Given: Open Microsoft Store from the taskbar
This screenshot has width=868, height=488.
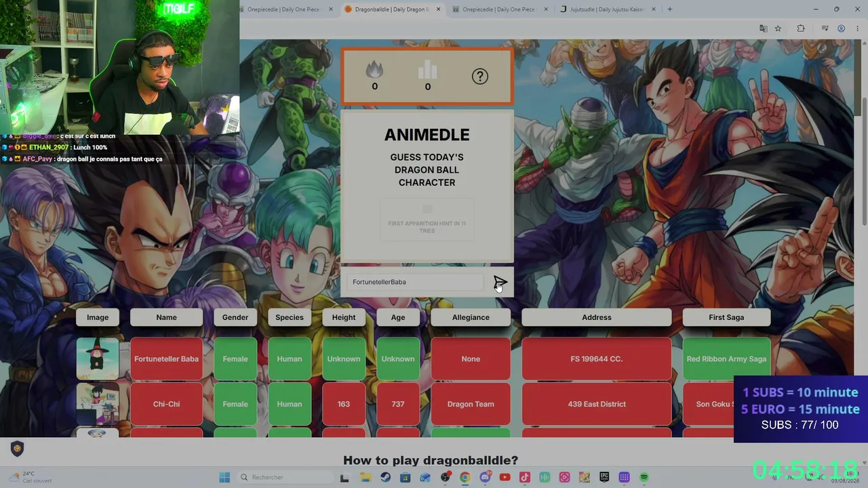Looking at the screenshot, I should 406,477.
